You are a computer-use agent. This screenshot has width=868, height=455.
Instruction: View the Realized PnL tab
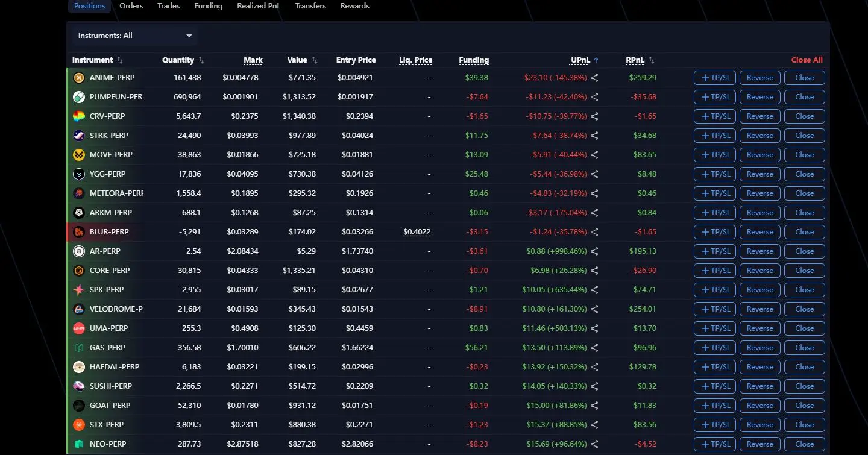pos(259,6)
